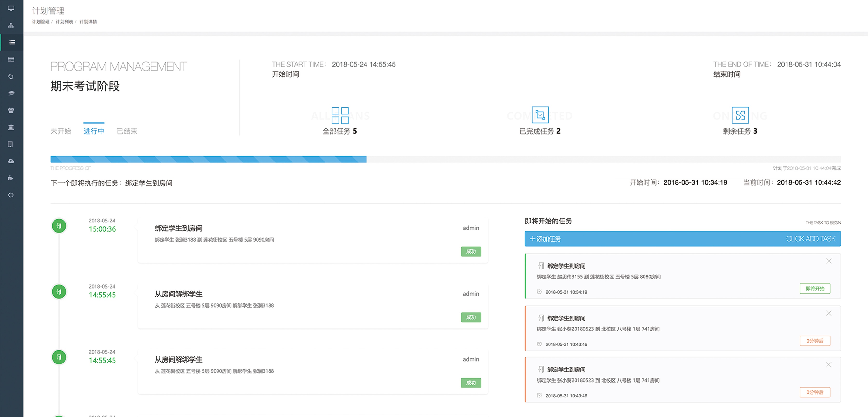
Task: Open the monitor dashboard sidebar icon
Action: pyautogui.click(x=11, y=8)
